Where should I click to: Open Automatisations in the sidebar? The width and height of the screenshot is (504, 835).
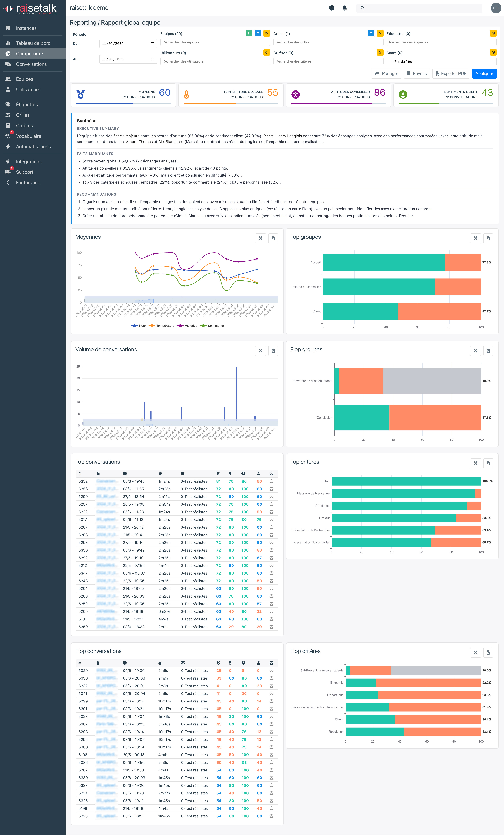pyautogui.click(x=33, y=146)
